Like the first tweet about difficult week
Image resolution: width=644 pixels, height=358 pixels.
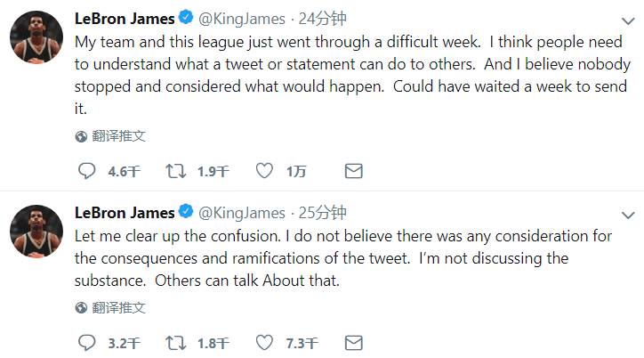[264, 171]
